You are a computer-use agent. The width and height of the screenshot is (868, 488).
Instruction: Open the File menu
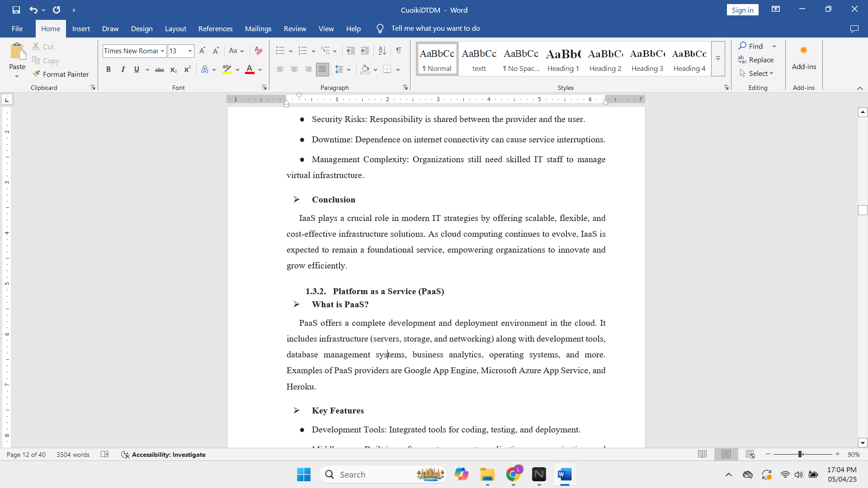[17, 28]
